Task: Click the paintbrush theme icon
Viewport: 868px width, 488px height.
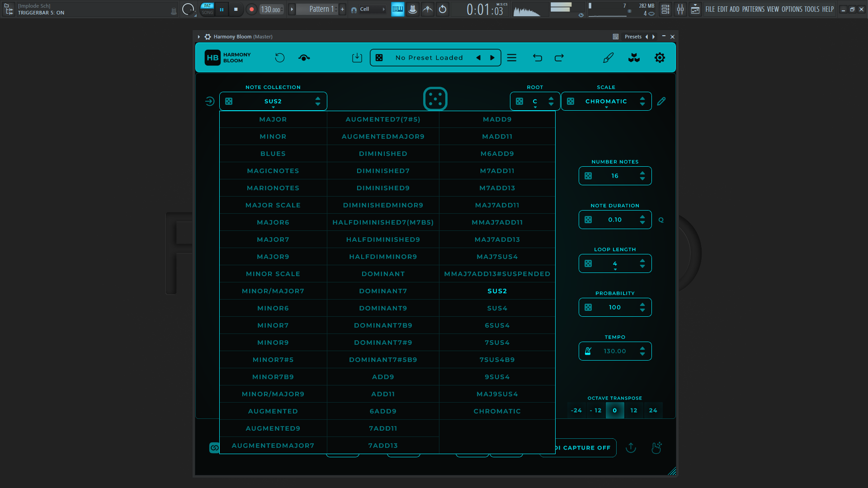Action: point(609,58)
